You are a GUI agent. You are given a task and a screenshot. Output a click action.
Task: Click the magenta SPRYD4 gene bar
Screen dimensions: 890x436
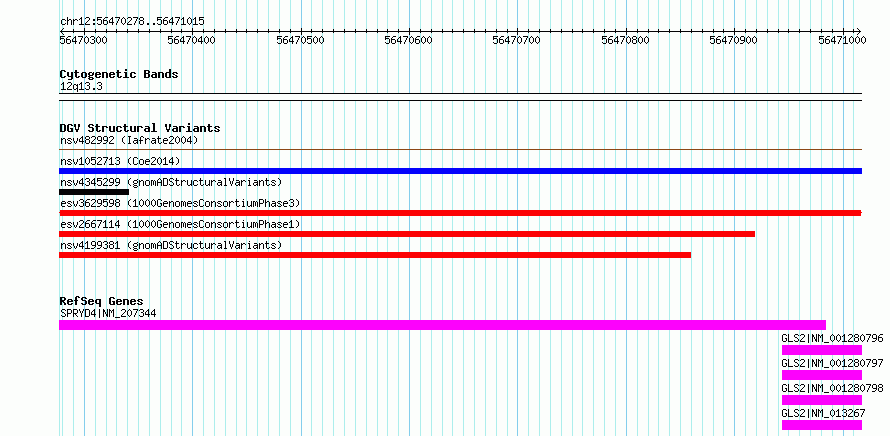coord(443,325)
